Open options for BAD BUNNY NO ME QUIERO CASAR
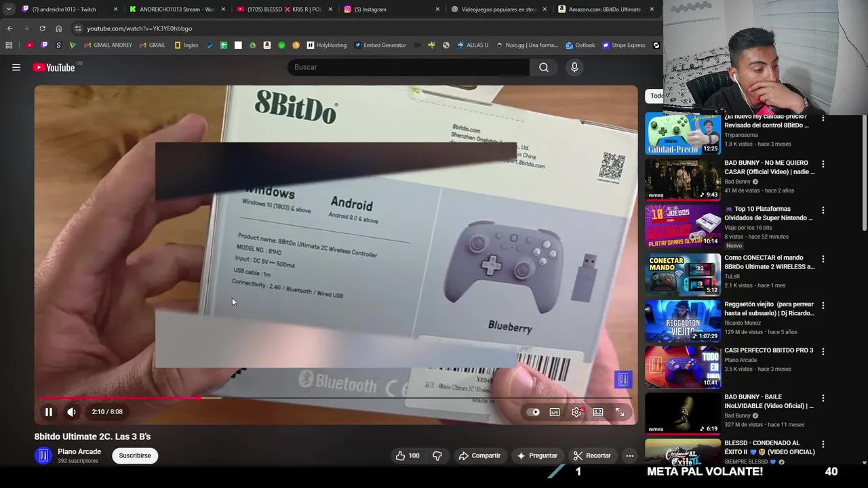Screen dimensions: 868x488 coord(823,164)
